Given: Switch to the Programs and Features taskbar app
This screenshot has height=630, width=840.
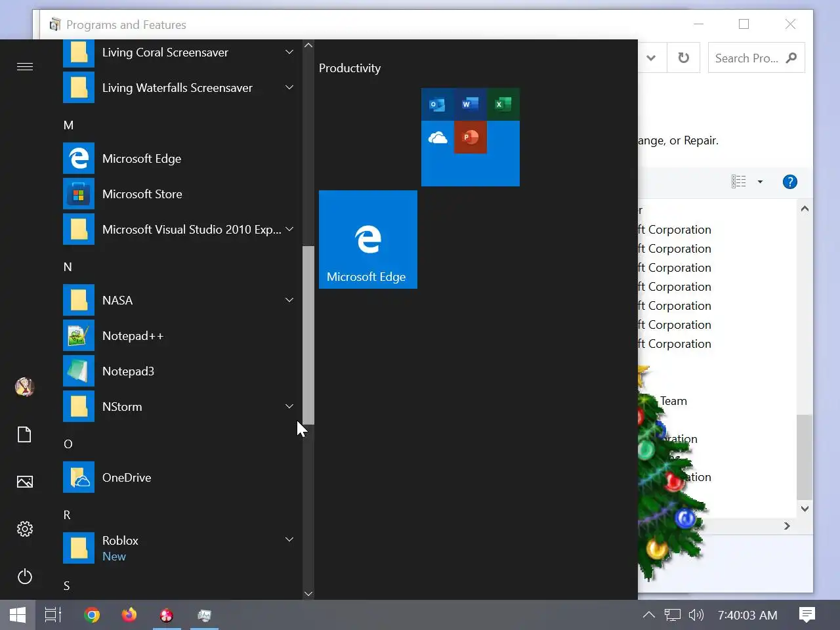Looking at the screenshot, I should click(x=204, y=615).
